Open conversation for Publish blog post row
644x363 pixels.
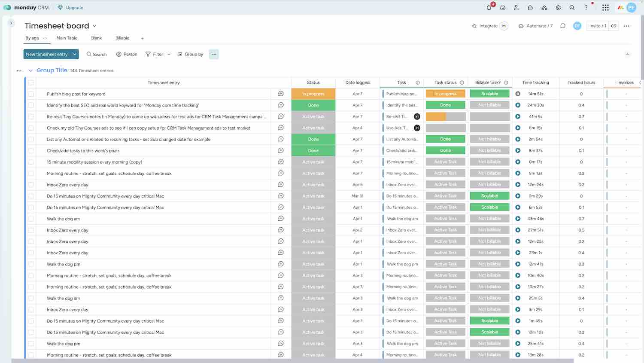[x=281, y=94]
